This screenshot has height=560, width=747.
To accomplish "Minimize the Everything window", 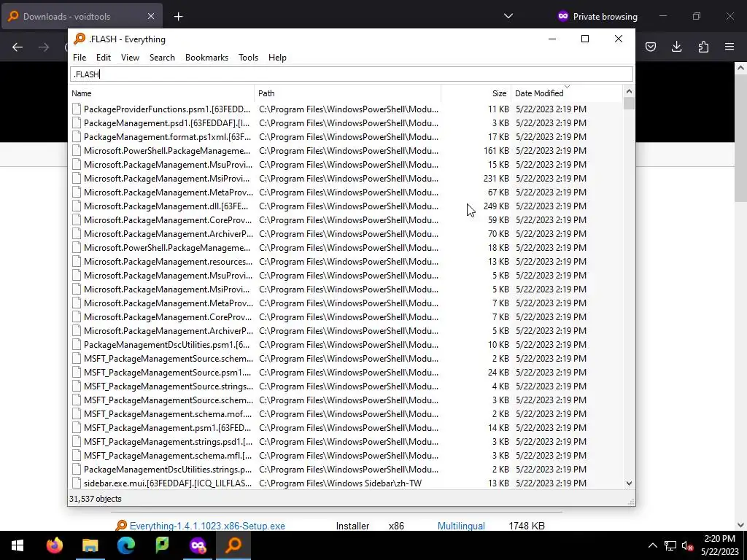I will pyautogui.click(x=552, y=39).
